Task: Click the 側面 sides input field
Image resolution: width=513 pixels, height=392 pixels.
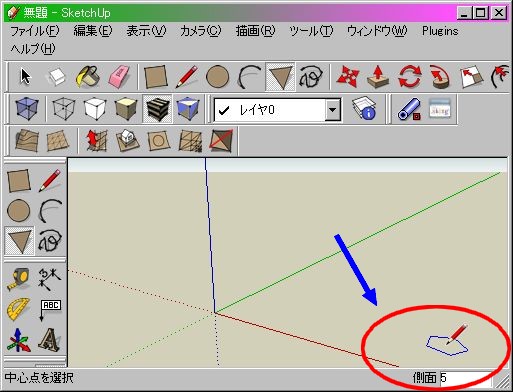Action: (465, 378)
